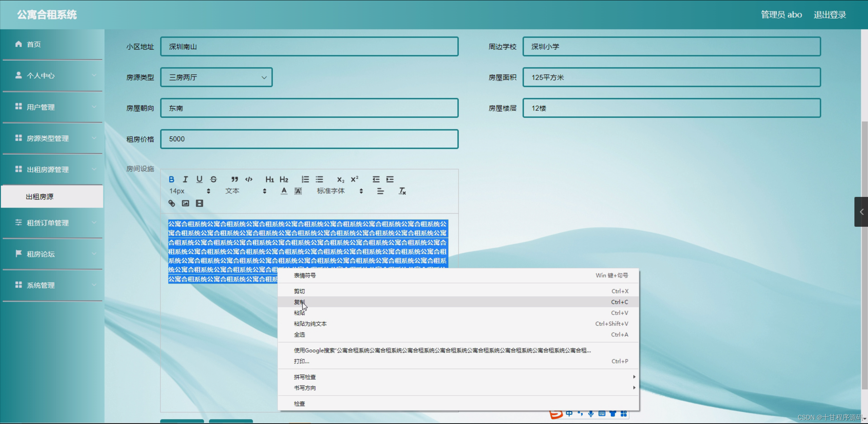
Task: Click the 房屋面积 input field
Action: (672, 77)
